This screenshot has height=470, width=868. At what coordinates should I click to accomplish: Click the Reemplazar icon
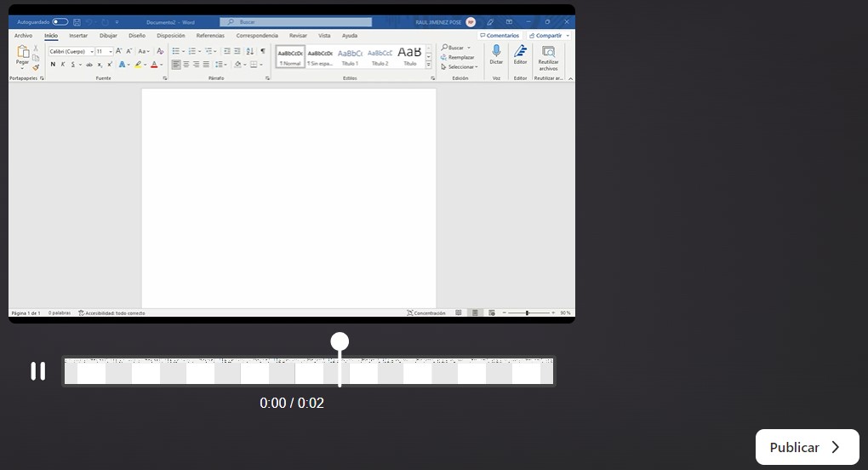(443, 57)
